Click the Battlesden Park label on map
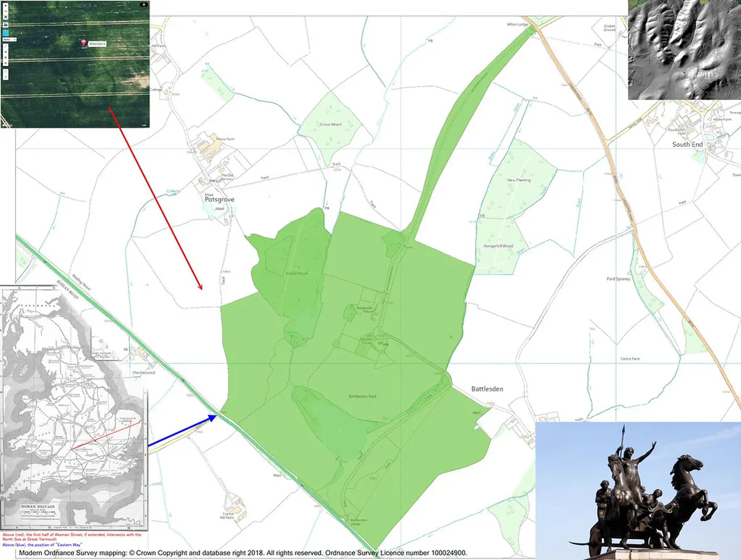Screen dimensions: 741x560 point(362,396)
